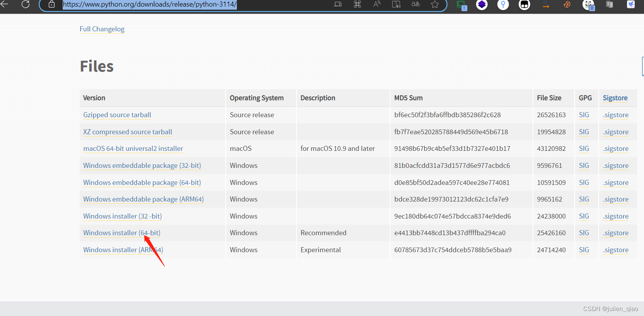
Task: Download Windows embeddable package (ARM64)
Action: click(144, 199)
